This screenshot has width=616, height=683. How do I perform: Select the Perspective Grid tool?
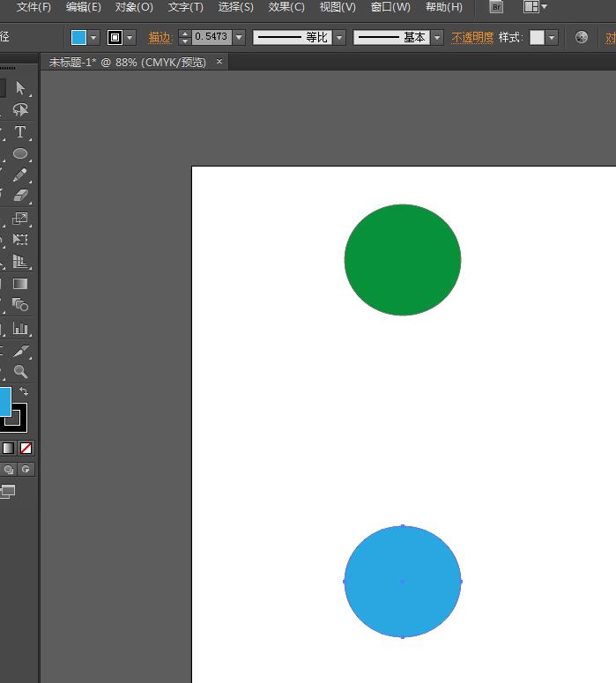coord(20,262)
